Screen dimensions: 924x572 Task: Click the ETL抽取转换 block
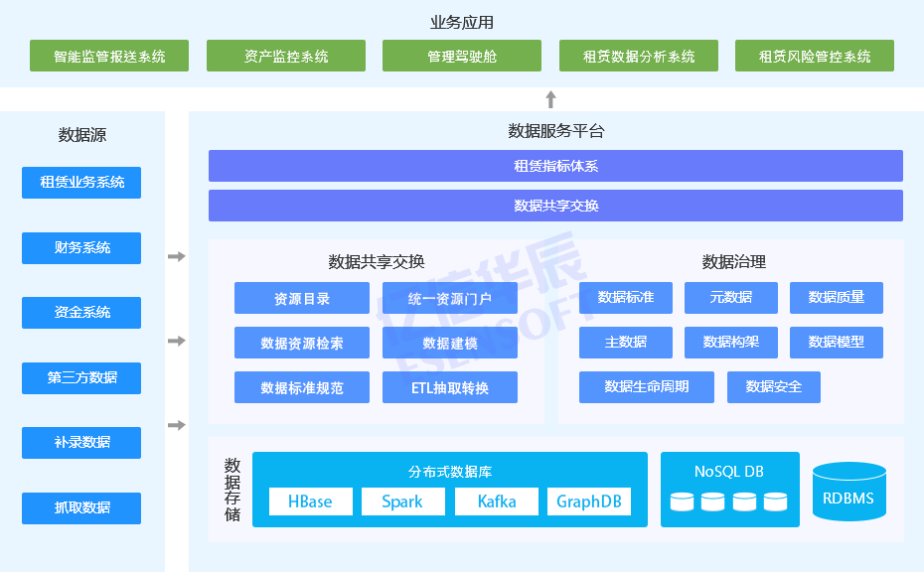coord(450,388)
